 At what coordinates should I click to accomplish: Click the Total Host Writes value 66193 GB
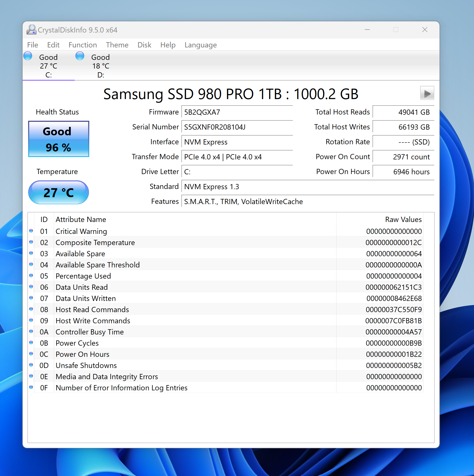tap(404, 127)
